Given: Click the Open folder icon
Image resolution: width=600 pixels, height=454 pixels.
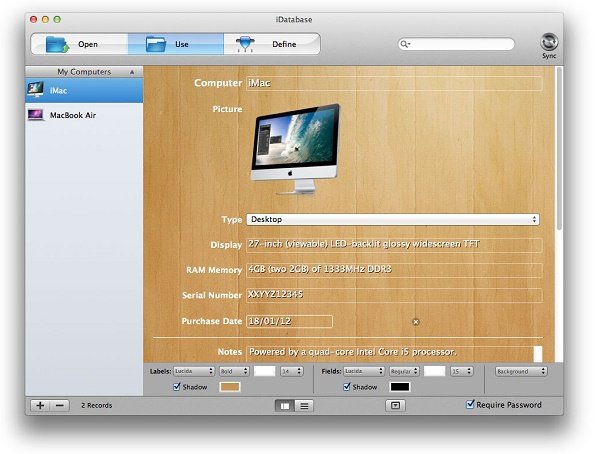Looking at the screenshot, I should (x=57, y=44).
